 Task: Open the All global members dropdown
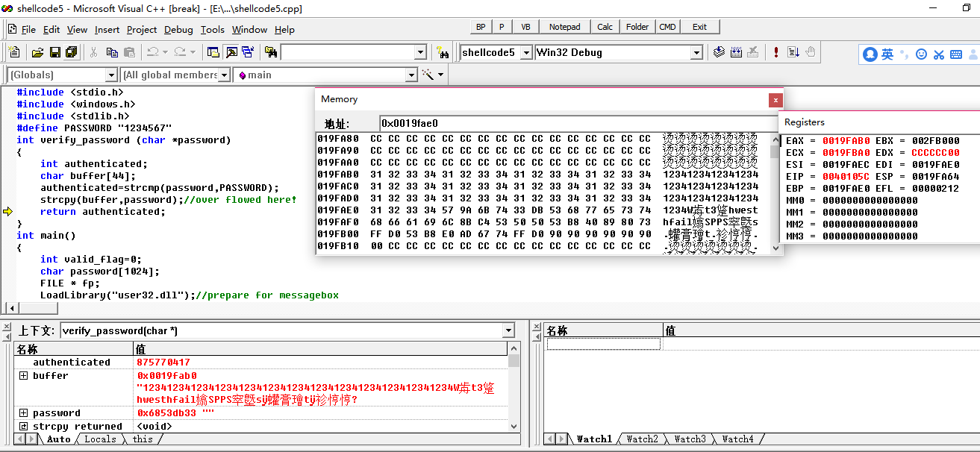223,75
